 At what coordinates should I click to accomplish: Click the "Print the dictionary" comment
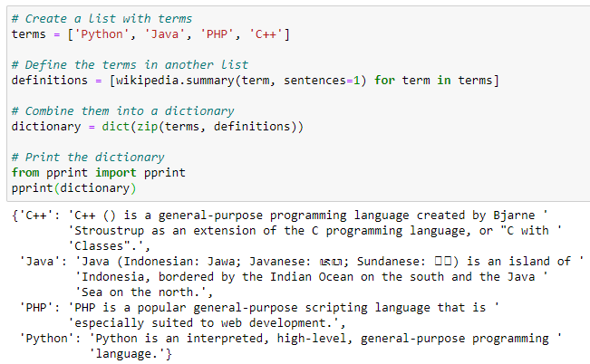click(88, 158)
